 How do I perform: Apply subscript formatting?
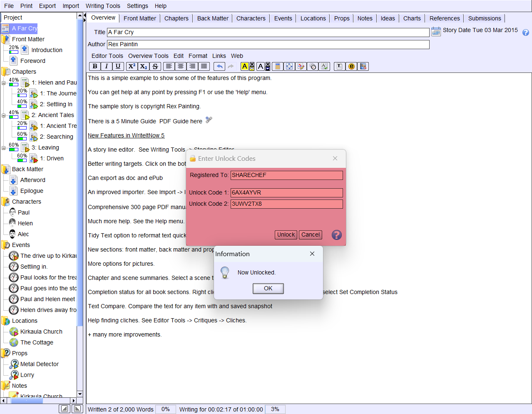click(x=144, y=66)
